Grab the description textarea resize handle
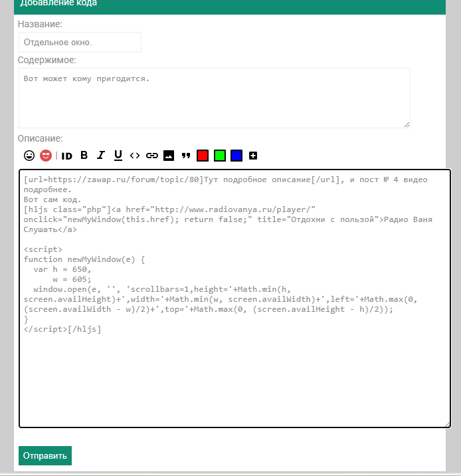The width and height of the screenshot is (461, 476). click(x=447, y=424)
